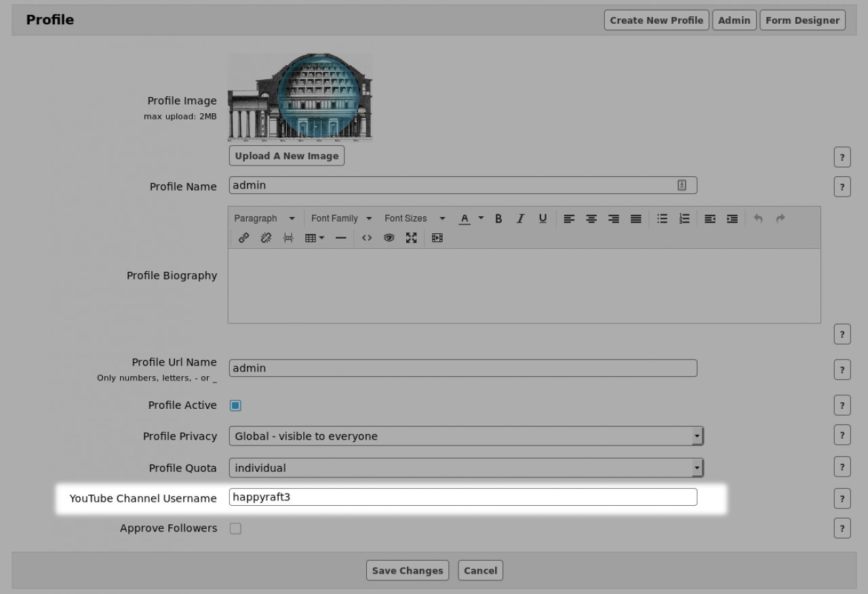This screenshot has width=868, height=594.
Task: Open source code view in editor
Action: (367, 238)
